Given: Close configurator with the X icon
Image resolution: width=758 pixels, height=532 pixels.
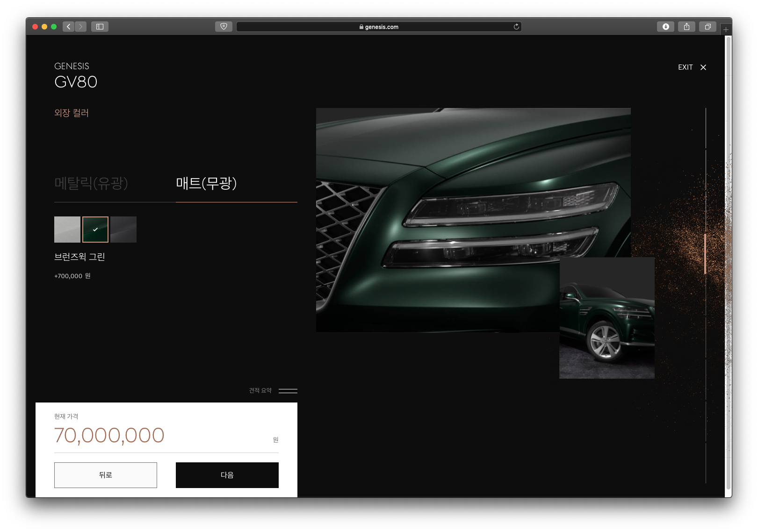Looking at the screenshot, I should [x=703, y=67].
